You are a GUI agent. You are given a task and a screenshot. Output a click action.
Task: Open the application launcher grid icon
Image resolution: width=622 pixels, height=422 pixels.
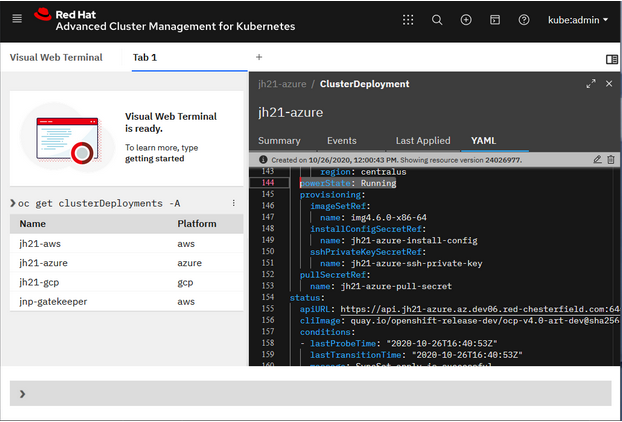coord(408,19)
